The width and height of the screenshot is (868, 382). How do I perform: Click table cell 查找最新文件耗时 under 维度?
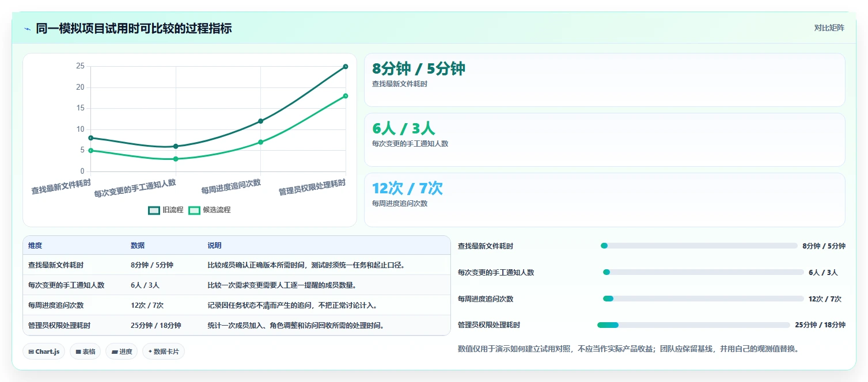[56, 265]
